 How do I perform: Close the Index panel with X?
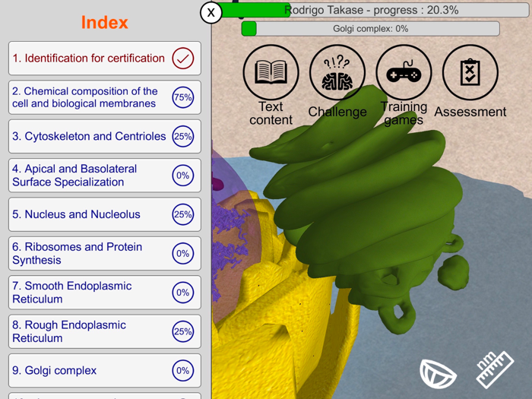point(211,13)
